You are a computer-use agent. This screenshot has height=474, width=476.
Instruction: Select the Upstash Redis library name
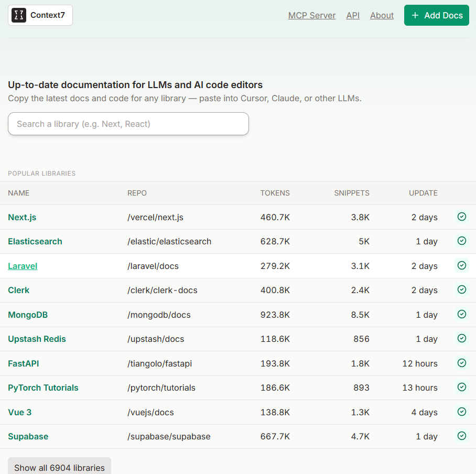coord(37,339)
